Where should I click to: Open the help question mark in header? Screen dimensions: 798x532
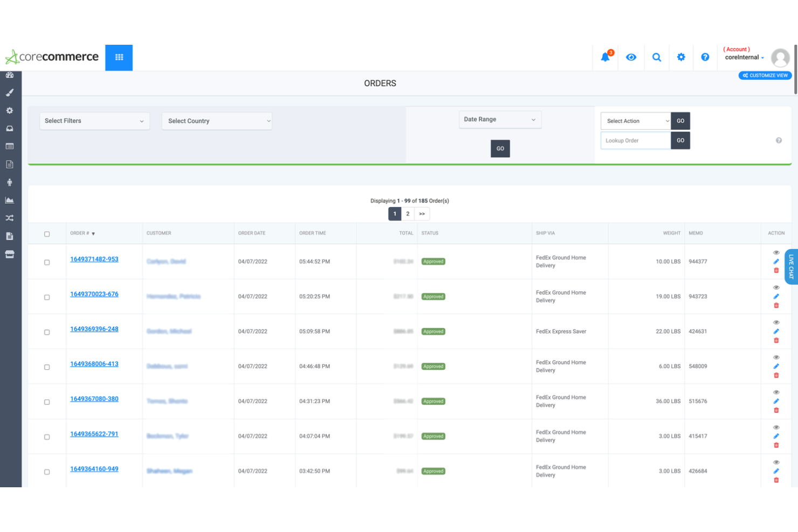705,57
